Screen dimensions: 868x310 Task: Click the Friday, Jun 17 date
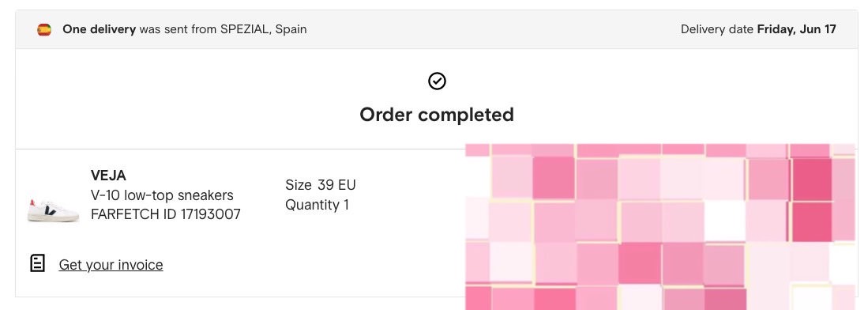tap(797, 29)
